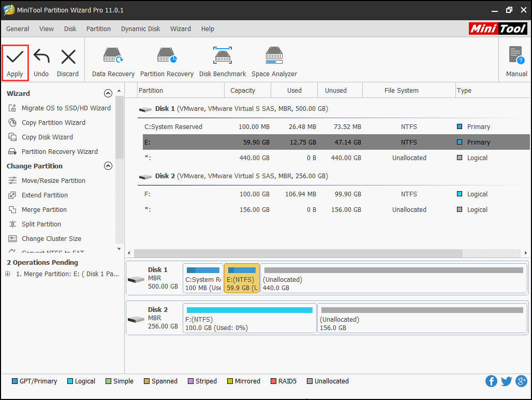Collapse the Wizard section

(108, 93)
